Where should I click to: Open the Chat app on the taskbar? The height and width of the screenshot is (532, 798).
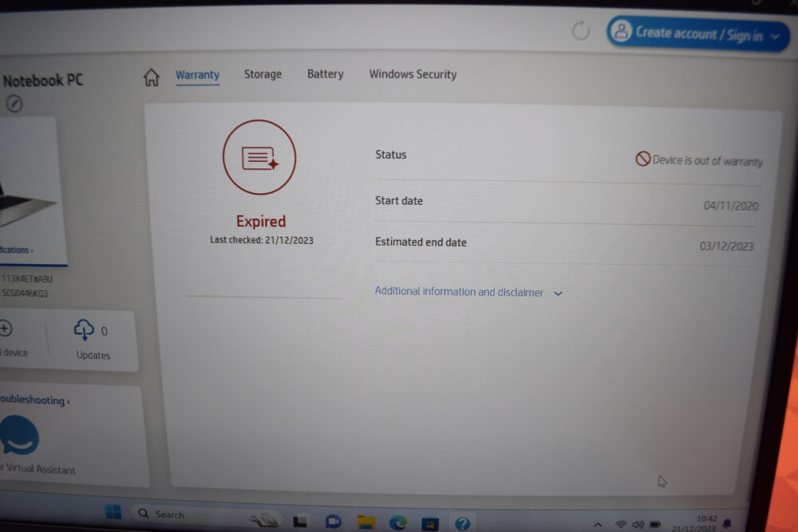coord(333,522)
